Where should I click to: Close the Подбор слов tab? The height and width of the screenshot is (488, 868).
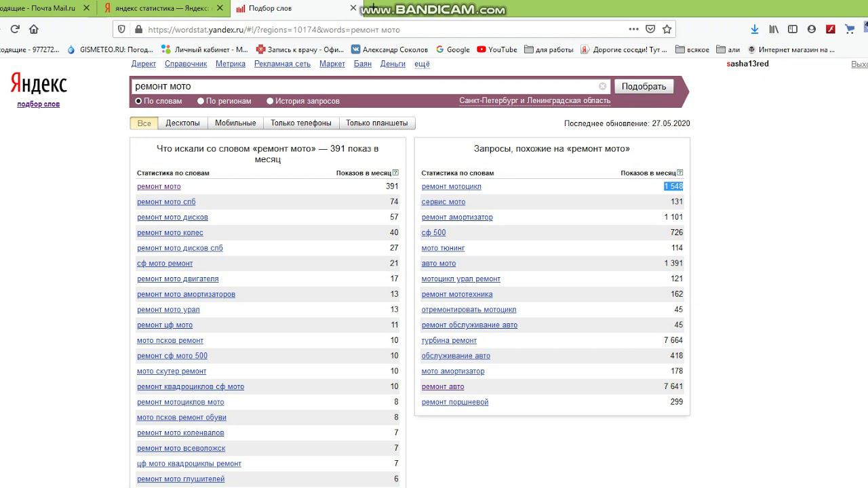tap(353, 8)
